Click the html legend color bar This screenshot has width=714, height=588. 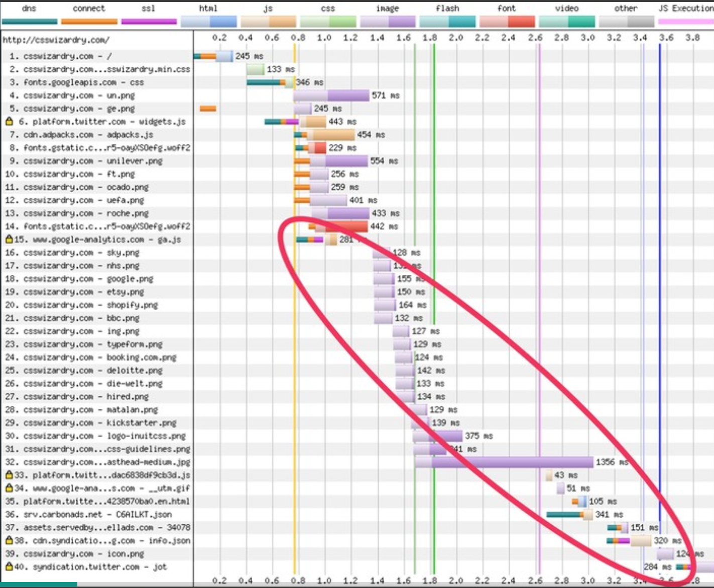208,21
